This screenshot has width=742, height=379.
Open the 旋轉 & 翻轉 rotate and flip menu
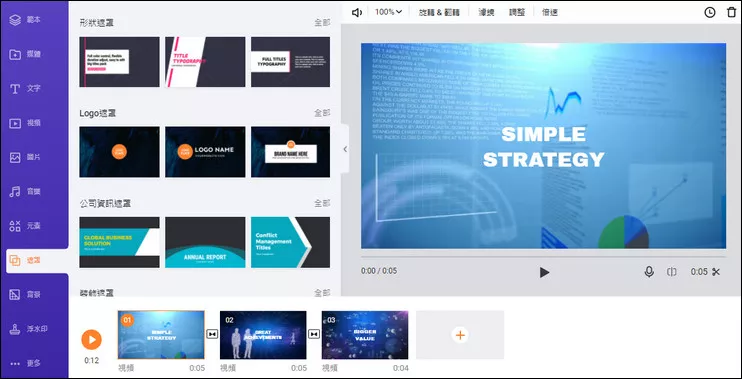[x=439, y=12]
